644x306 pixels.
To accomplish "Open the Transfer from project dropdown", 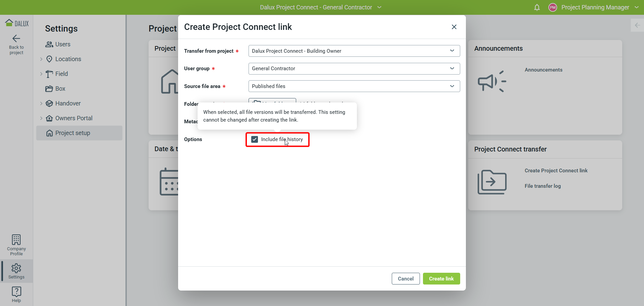I will click(x=354, y=51).
